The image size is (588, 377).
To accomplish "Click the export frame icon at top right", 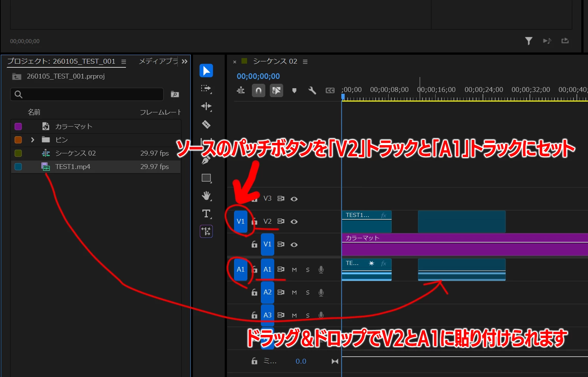I will [x=565, y=41].
